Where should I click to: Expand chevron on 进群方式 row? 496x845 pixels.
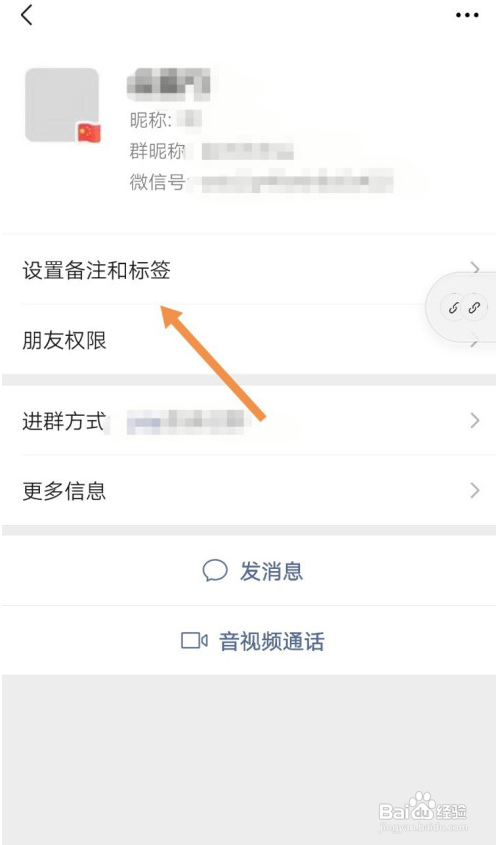click(x=475, y=420)
